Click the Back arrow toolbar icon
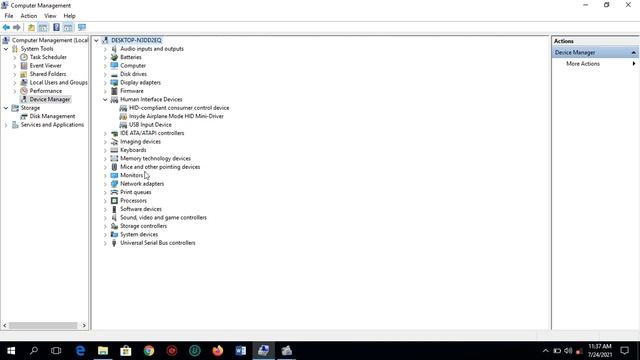640x360 pixels. 6,27
